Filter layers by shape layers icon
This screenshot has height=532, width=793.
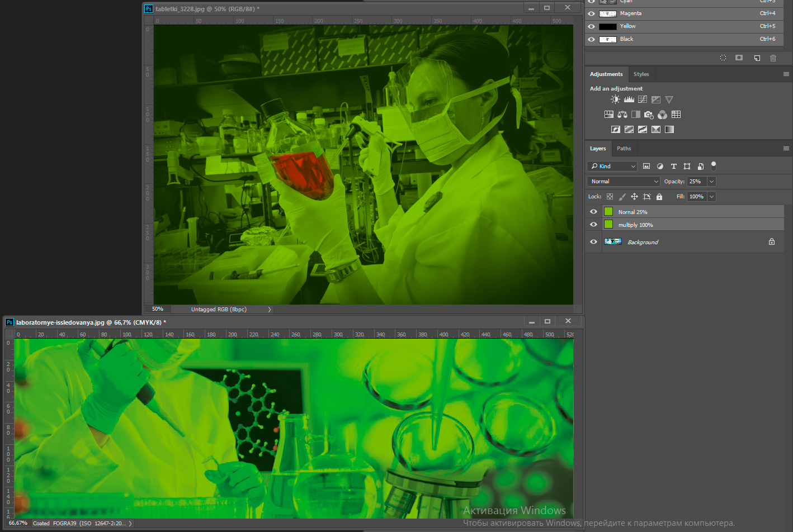pos(687,166)
